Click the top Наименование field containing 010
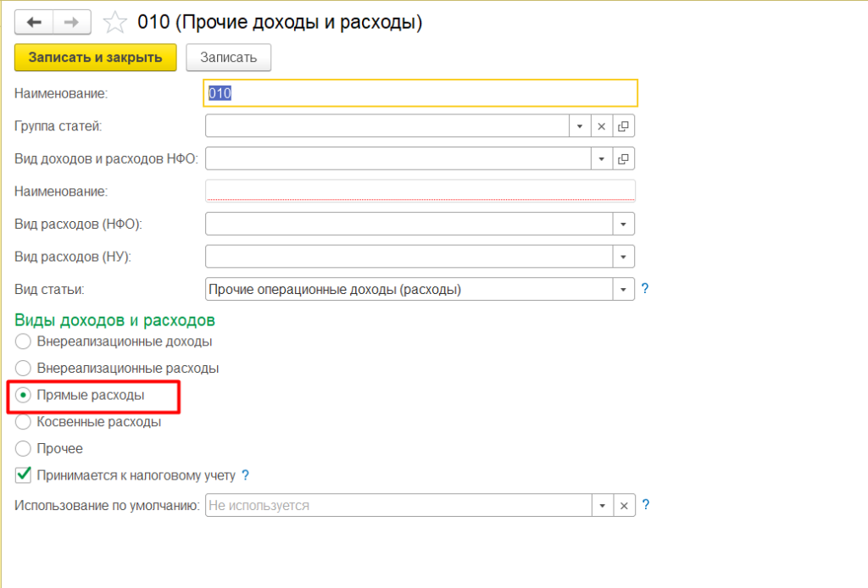The width and height of the screenshot is (868, 588). tap(420, 93)
